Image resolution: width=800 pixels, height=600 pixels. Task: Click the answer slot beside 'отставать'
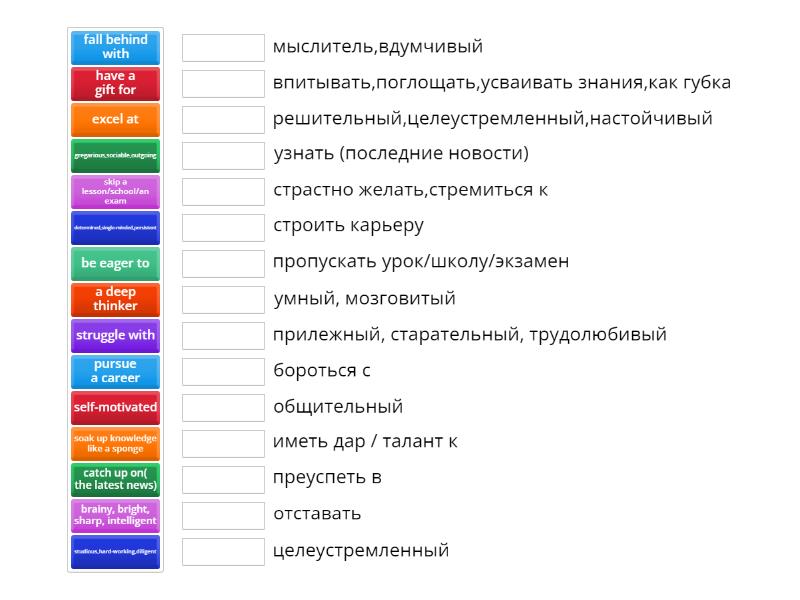[x=223, y=516]
